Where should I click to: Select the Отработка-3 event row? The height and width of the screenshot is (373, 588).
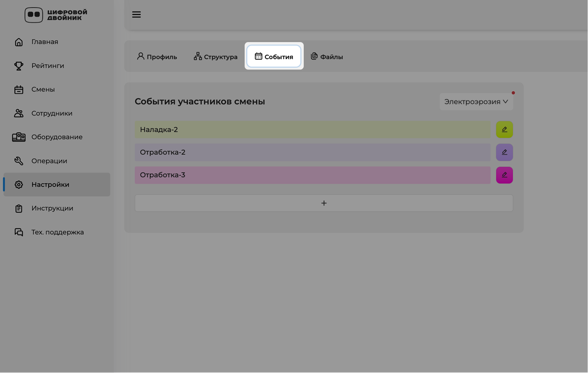(312, 175)
